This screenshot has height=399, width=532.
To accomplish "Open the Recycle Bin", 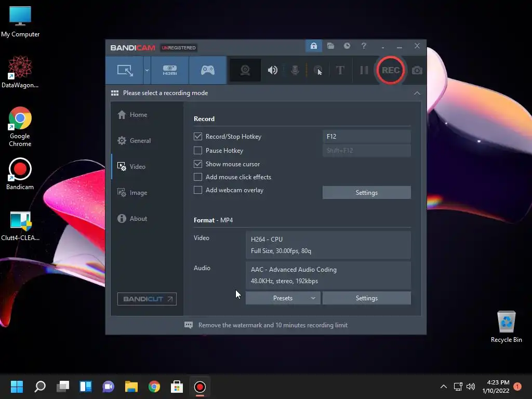I will click(506, 326).
